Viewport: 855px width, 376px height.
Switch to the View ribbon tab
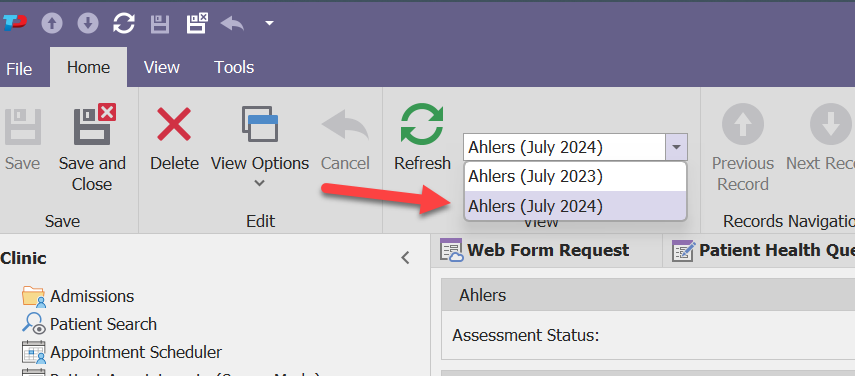pyautogui.click(x=161, y=68)
